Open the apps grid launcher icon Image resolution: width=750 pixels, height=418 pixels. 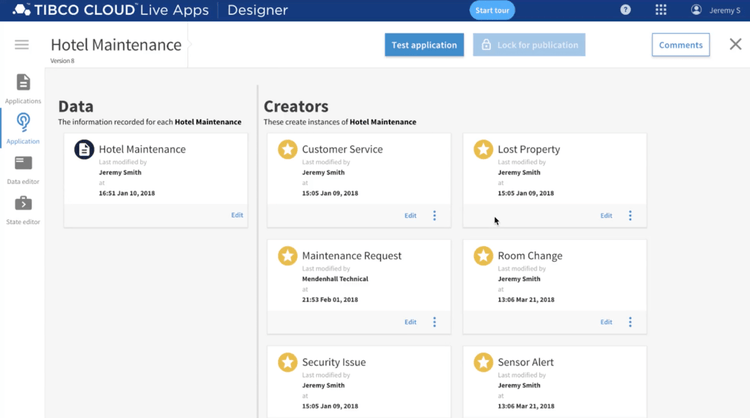[x=661, y=10]
